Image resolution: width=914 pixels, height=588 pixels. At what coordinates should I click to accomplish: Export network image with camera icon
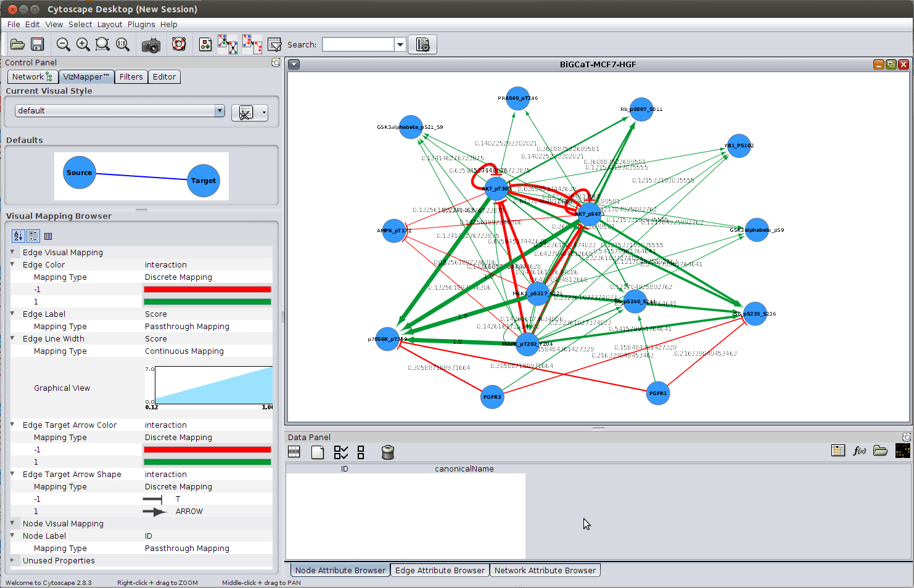click(x=151, y=44)
